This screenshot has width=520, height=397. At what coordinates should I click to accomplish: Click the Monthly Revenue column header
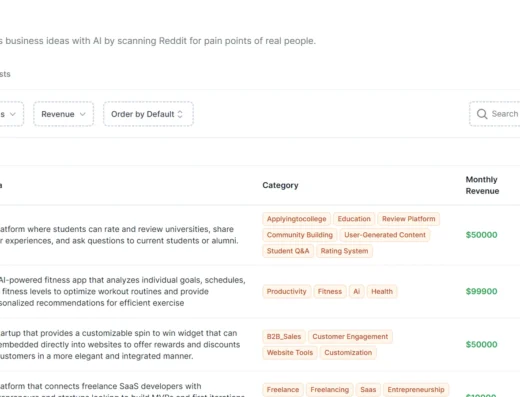click(x=482, y=185)
